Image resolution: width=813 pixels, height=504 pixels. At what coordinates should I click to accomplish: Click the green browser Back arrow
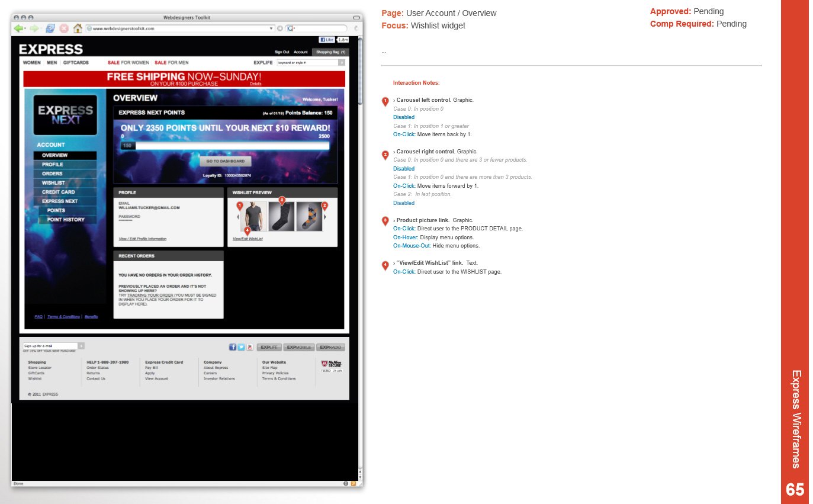(x=18, y=28)
